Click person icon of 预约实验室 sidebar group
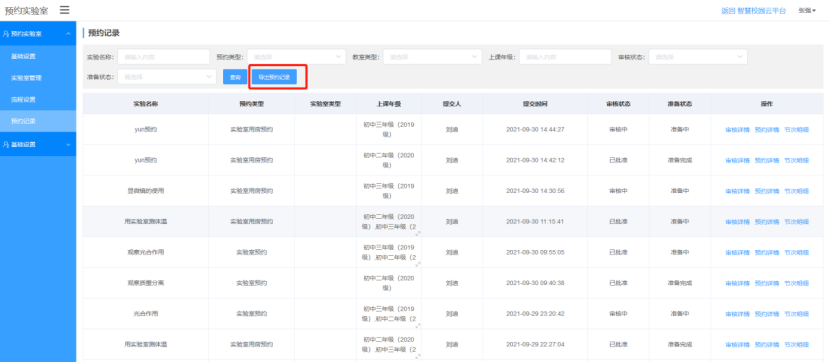830x363 pixels. point(6,33)
